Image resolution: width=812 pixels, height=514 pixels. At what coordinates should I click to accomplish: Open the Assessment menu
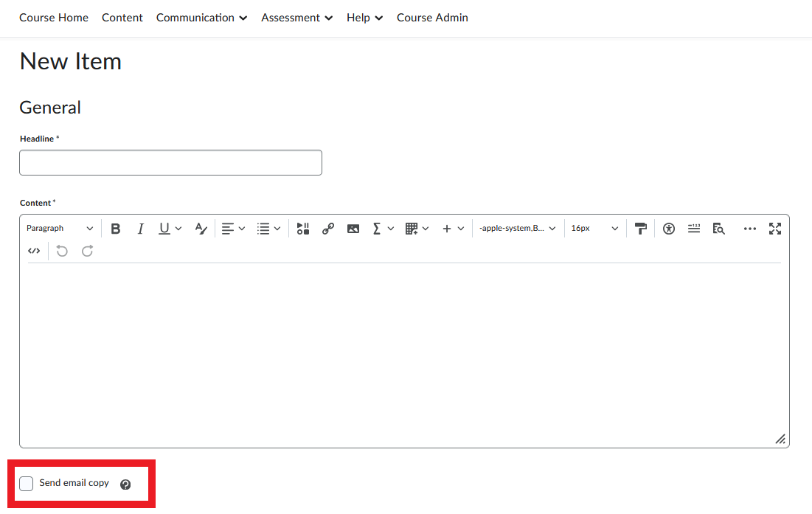[x=296, y=18]
